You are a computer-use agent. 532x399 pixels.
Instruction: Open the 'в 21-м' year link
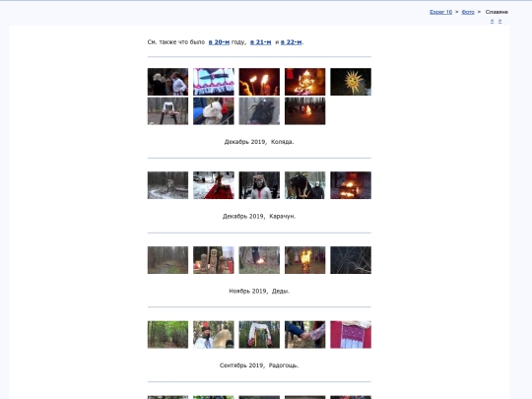(x=260, y=42)
